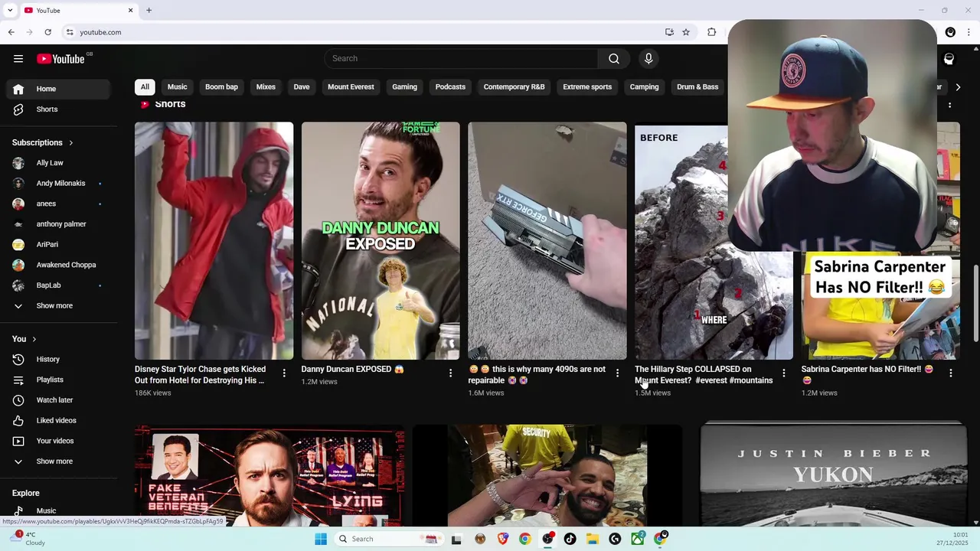The image size is (980, 551).
Task: Select the Gaming filter chip
Action: pyautogui.click(x=404, y=87)
